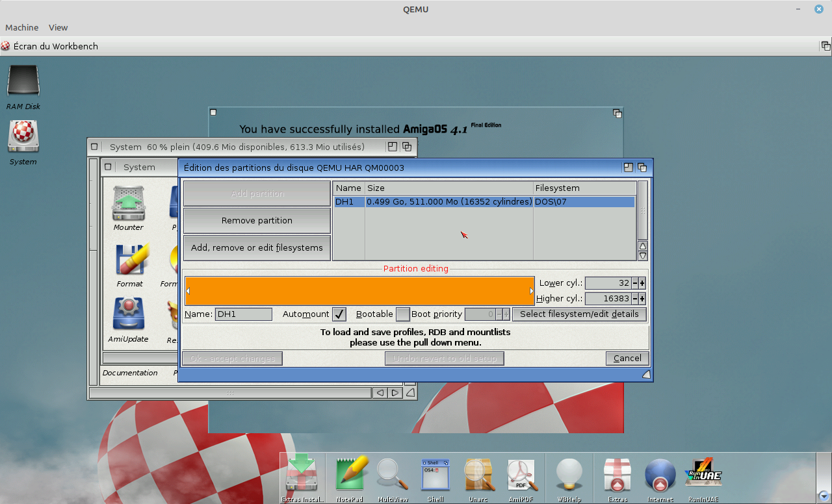This screenshot has width=832, height=504.
Task: Click the Boot priority value field
Action: coord(480,314)
